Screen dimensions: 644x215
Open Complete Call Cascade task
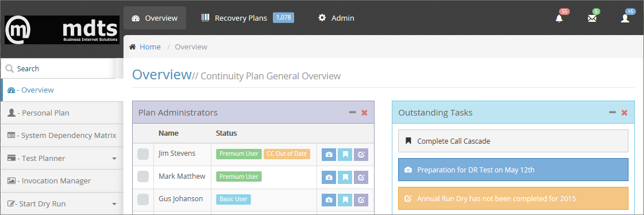pyautogui.click(x=513, y=141)
